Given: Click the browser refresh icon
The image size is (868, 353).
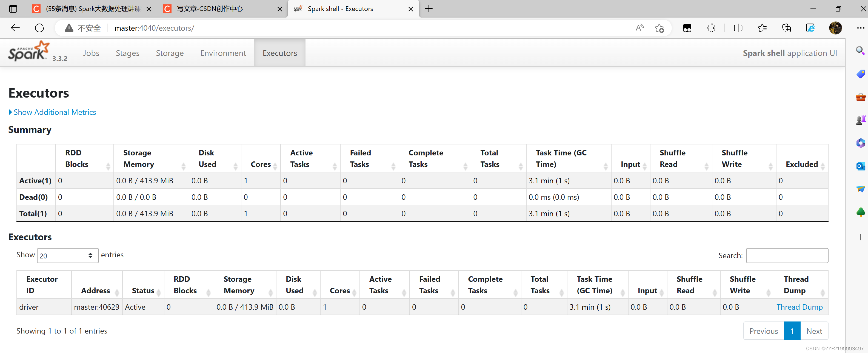Looking at the screenshot, I should pos(39,28).
